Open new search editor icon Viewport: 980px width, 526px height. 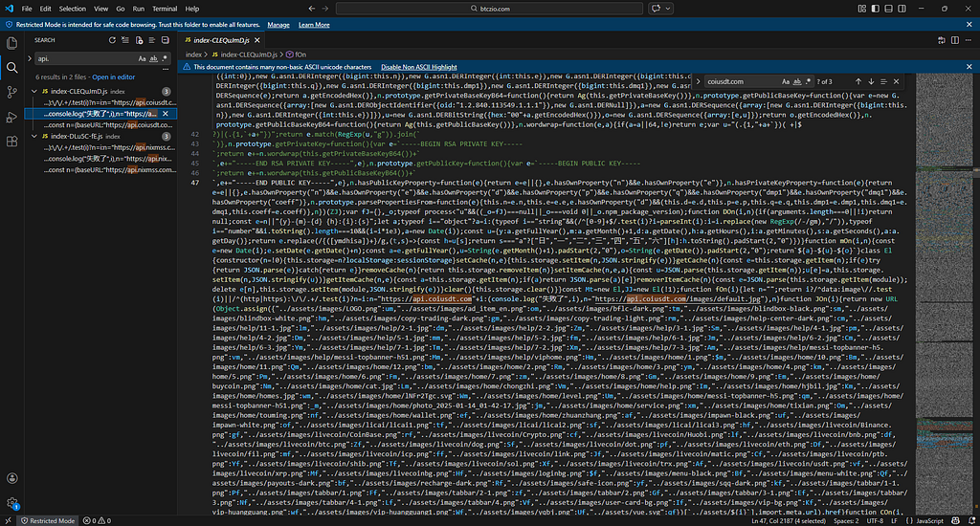(139, 40)
